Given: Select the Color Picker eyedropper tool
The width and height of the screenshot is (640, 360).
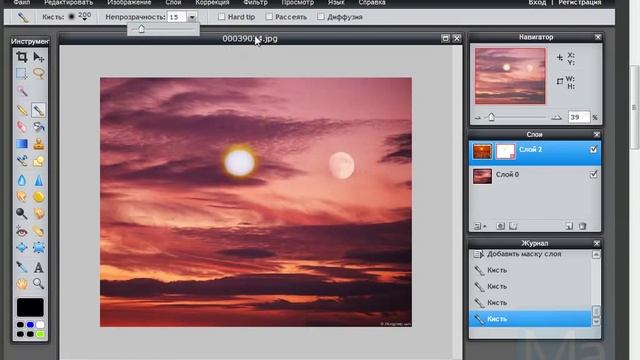Looking at the screenshot, I should 22,267.
